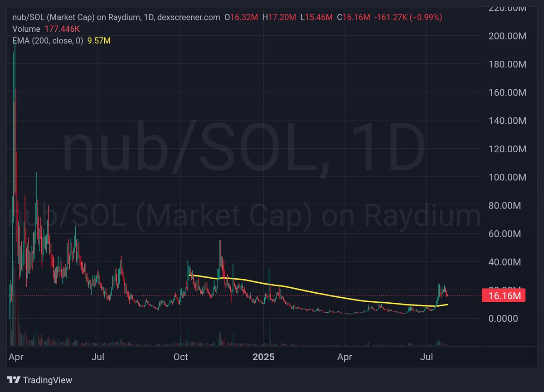Image resolution: width=544 pixels, height=392 pixels.
Task: Click the Oct label on the time axis
Action: pos(180,357)
